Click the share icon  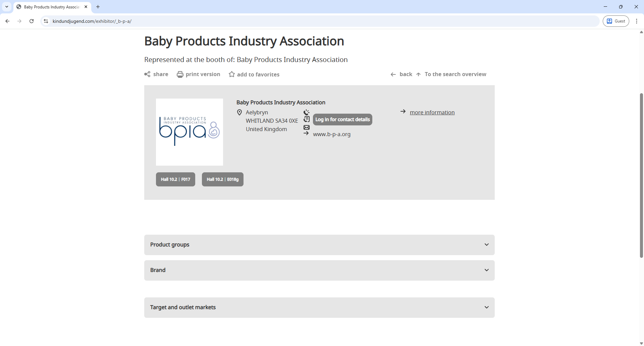pos(147,74)
